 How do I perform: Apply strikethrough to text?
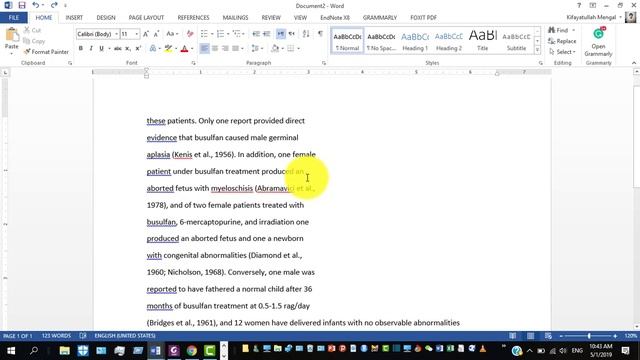[x=118, y=49]
